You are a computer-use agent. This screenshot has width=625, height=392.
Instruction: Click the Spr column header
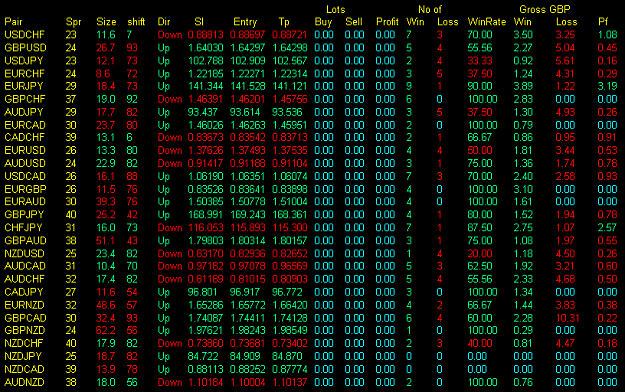(73, 22)
